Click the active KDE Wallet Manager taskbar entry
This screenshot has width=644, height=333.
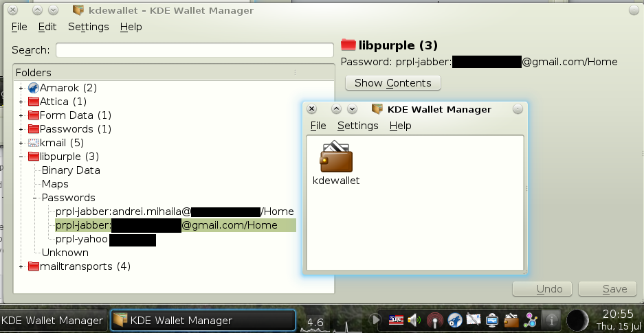[x=203, y=320]
